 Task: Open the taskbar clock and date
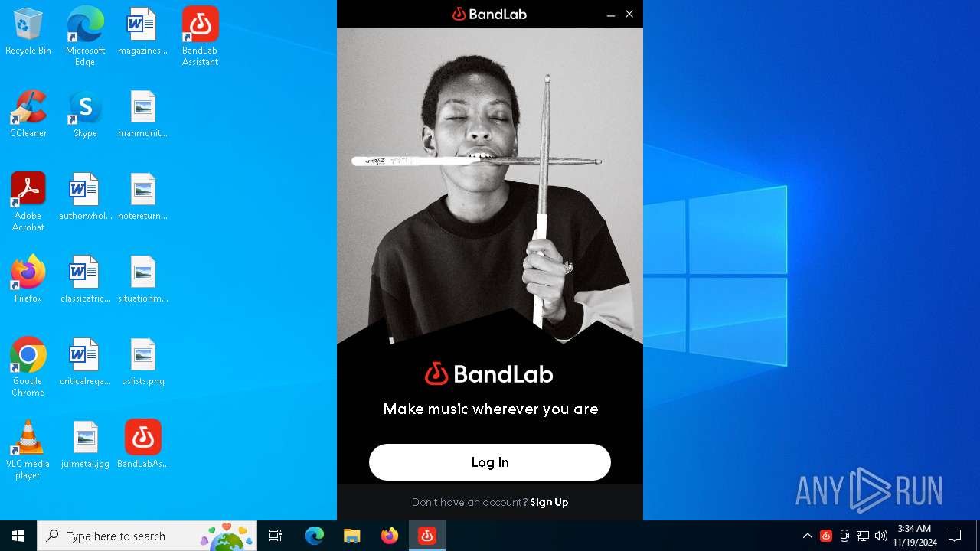pyautogui.click(x=914, y=536)
